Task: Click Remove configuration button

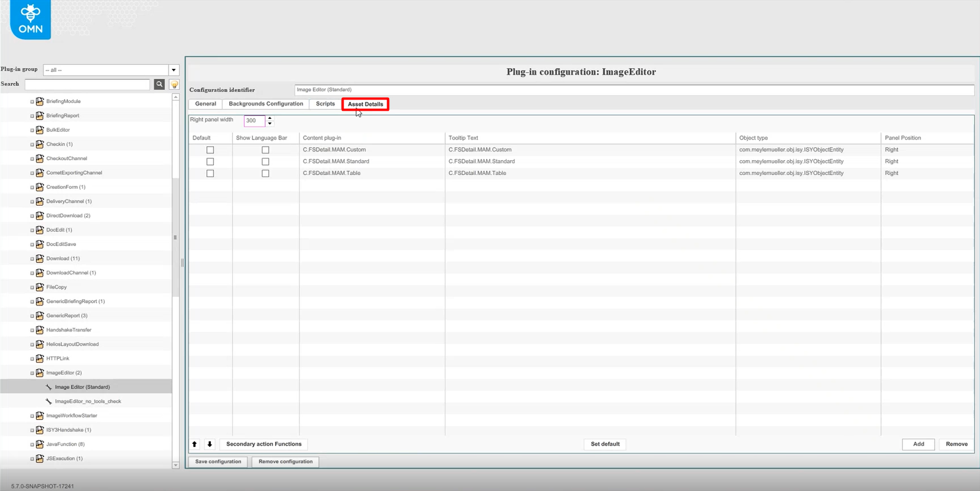Action: (285, 462)
